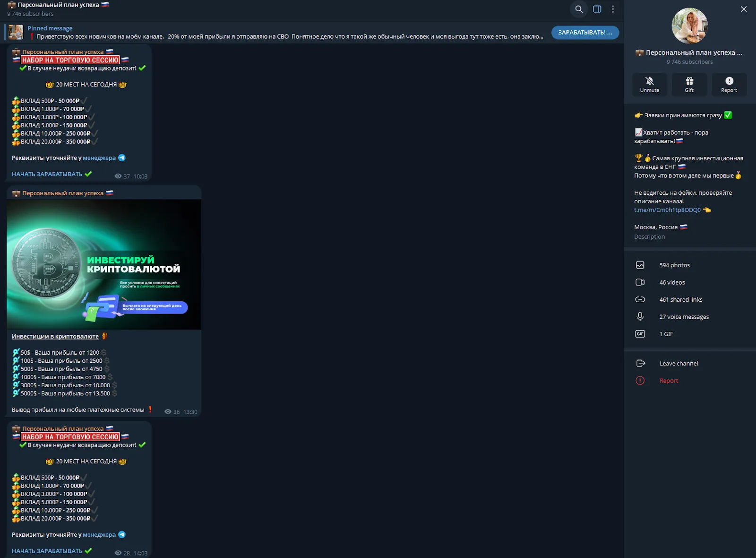Click the Москва, Россия description text
Viewport: 756px width, 558px height.
[x=656, y=227]
